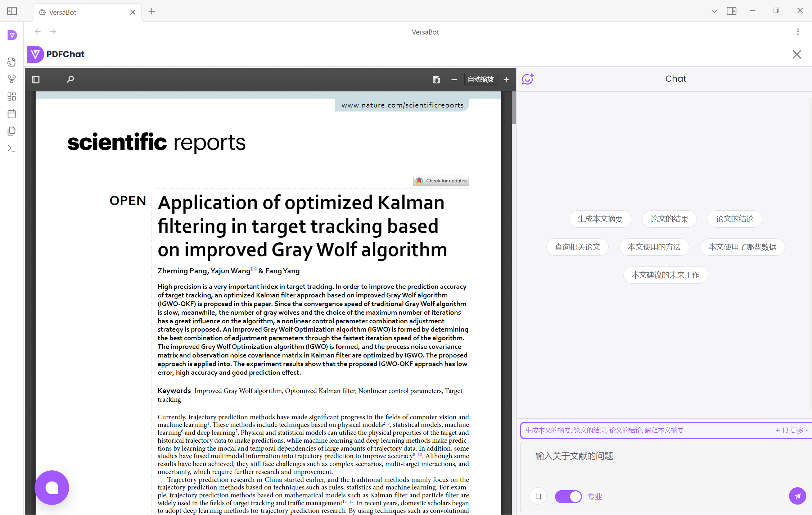Open the 自动缩放 zoom dropdown
The image size is (812, 515).
coord(481,79)
